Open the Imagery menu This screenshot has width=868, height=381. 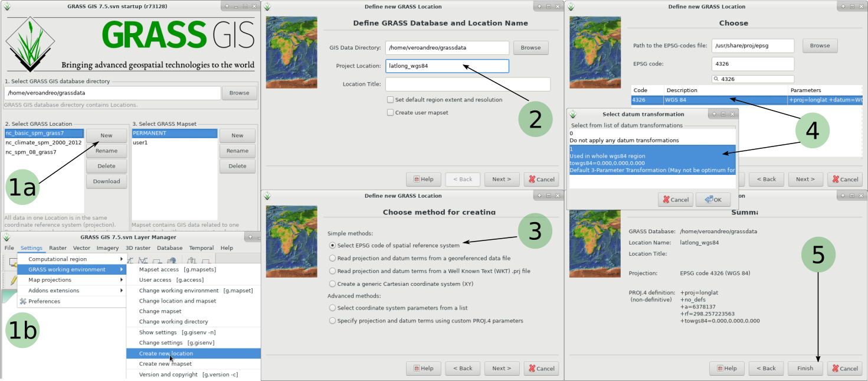click(107, 248)
